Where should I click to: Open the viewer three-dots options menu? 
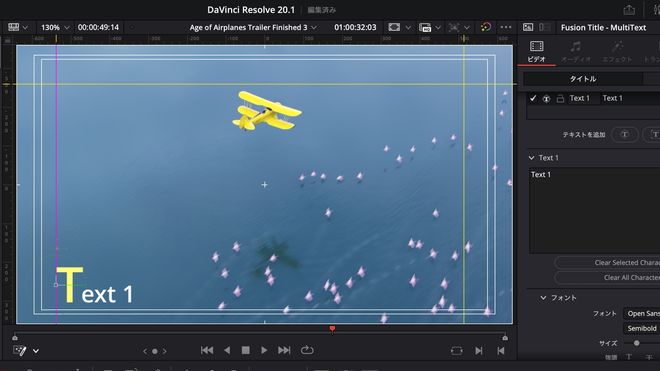pyautogui.click(x=506, y=27)
